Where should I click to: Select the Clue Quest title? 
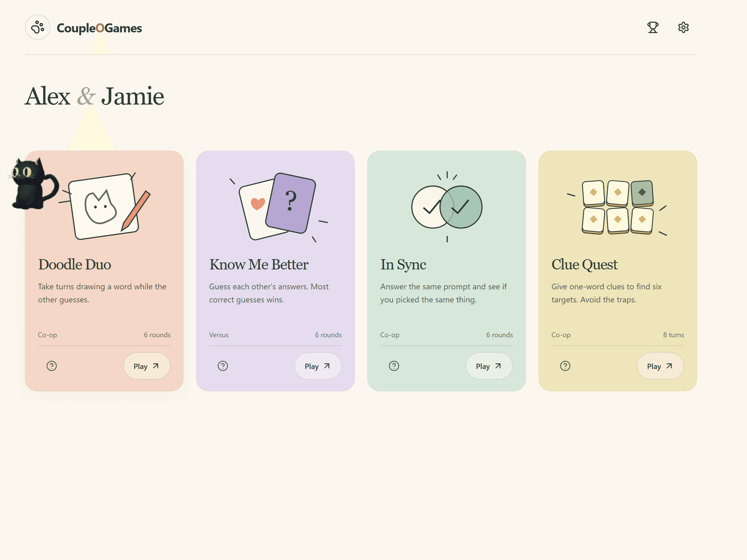585,264
